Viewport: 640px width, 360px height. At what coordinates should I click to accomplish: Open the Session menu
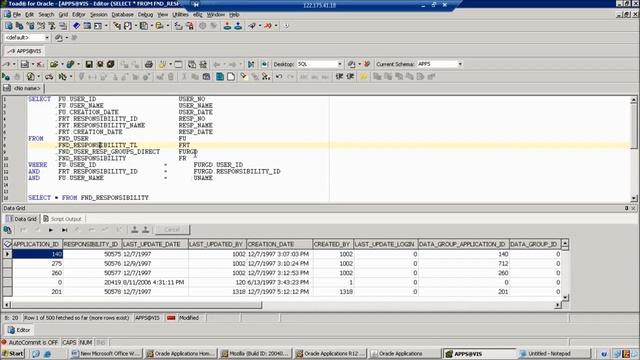click(98, 15)
